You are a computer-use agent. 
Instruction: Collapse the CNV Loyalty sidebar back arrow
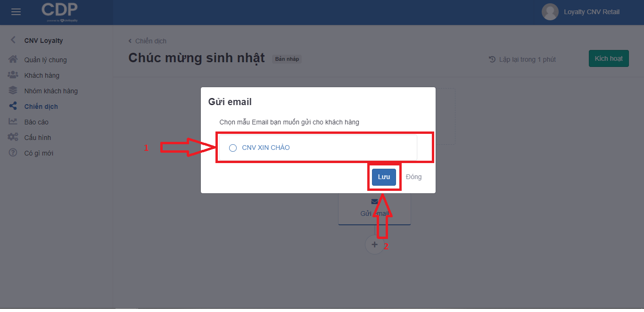[x=13, y=40]
